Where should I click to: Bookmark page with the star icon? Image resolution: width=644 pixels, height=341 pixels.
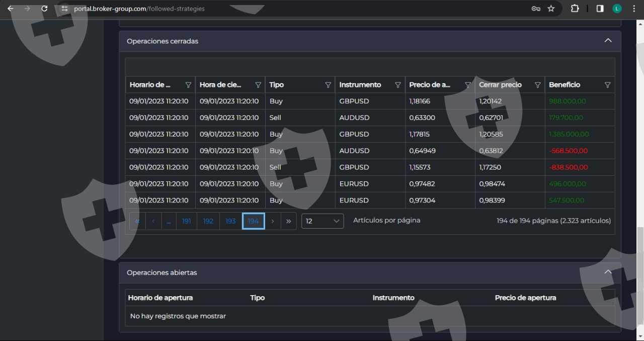click(551, 9)
